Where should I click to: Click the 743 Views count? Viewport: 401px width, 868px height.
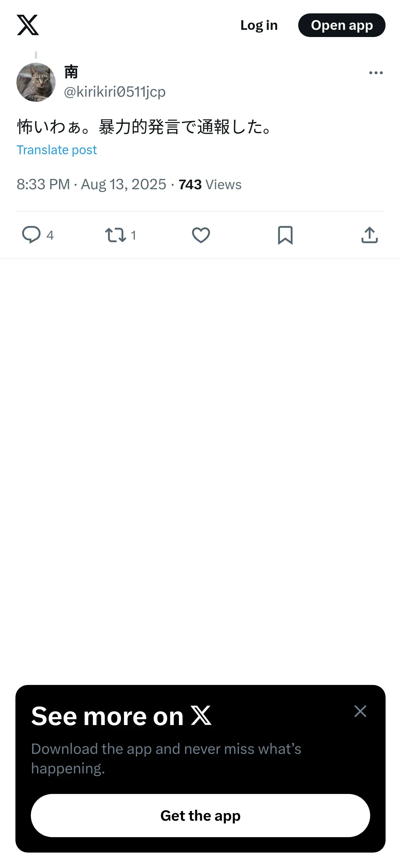coord(210,184)
